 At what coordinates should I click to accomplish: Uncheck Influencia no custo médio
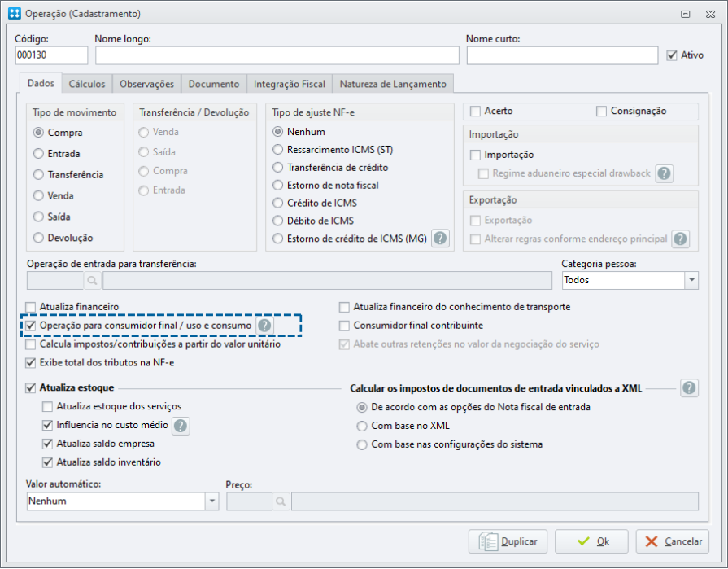tap(47, 425)
